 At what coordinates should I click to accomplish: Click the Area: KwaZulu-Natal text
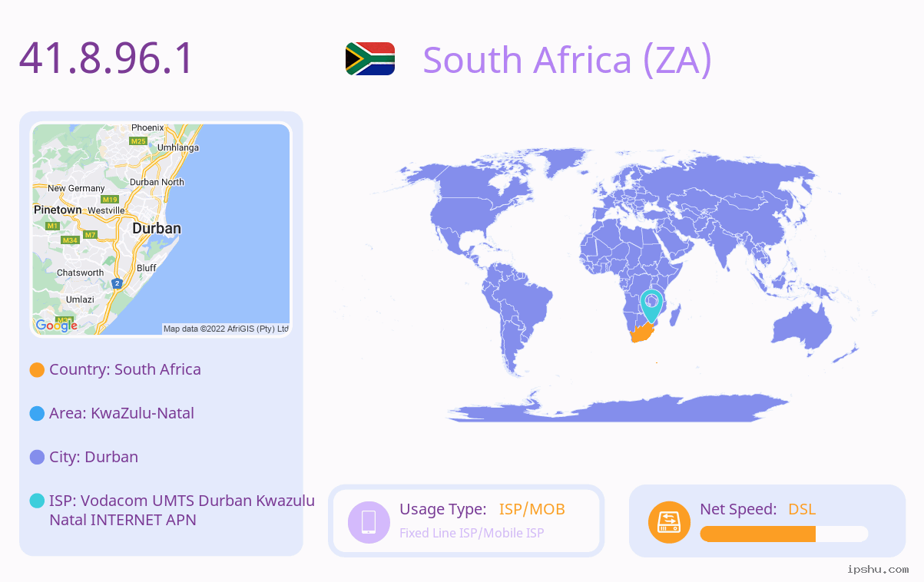click(x=121, y=413)
